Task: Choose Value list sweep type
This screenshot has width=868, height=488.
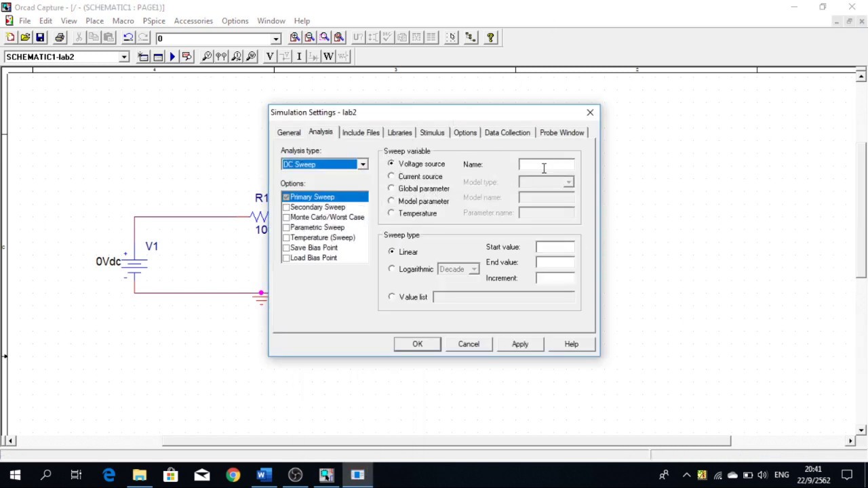Action: [x=391, y=297]
